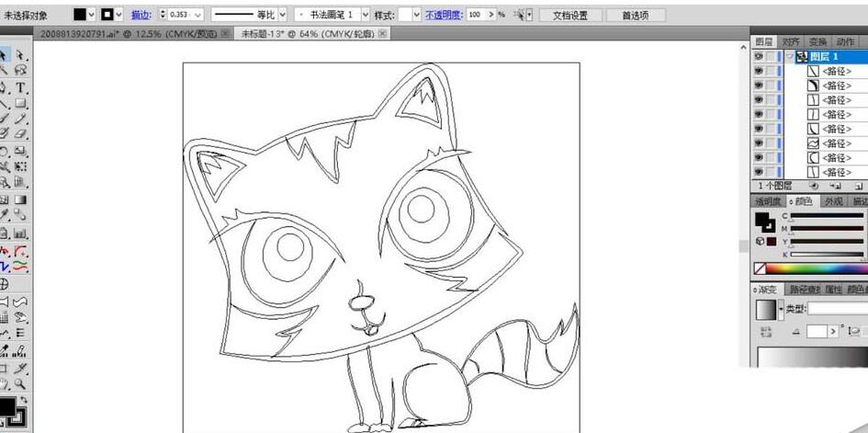Screen dimensions: 868x433
Task: Select the Blend tool
Action: [x=20, y=215]
